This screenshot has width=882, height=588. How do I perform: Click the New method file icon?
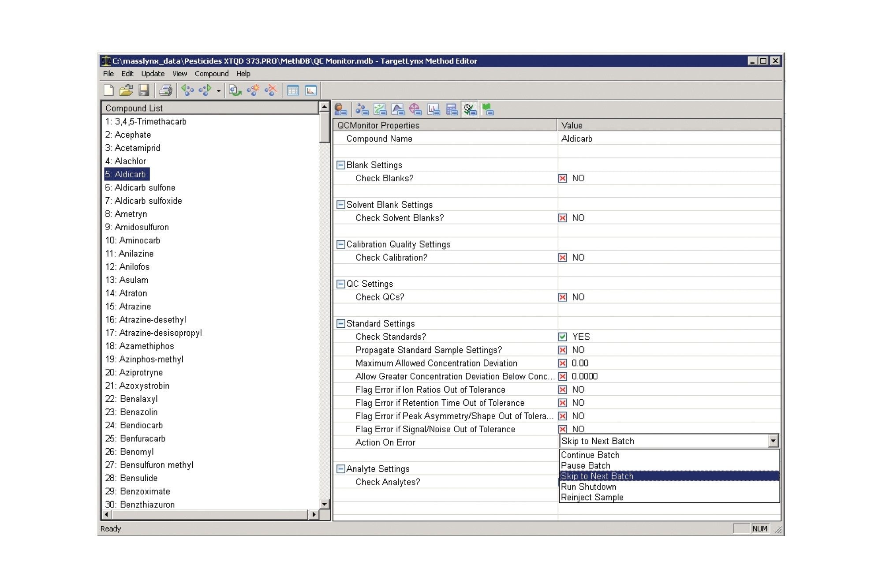(108, 90)
